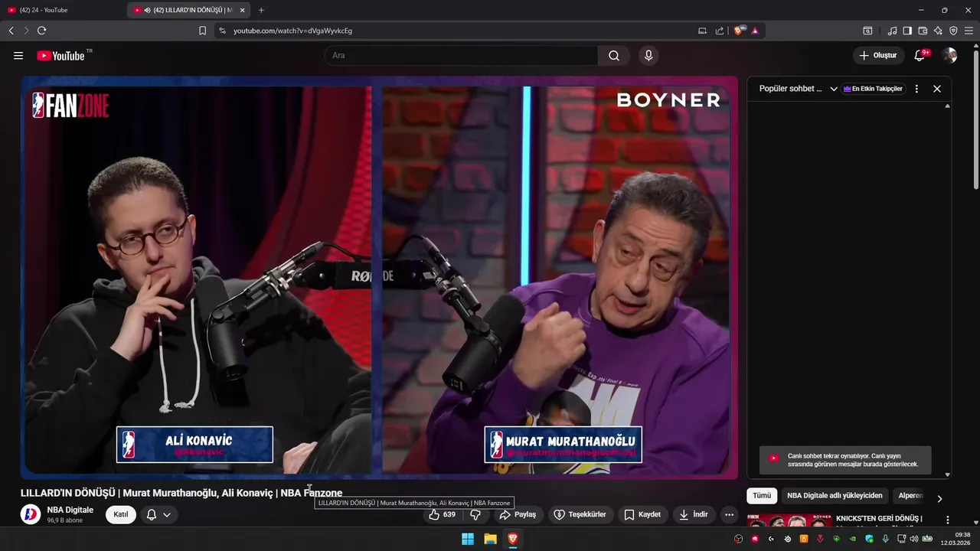The width and height of the screenshot is (980, 551).
Task: Open the subscription notification dropdown chevron
Action: [x=167, y=514]
